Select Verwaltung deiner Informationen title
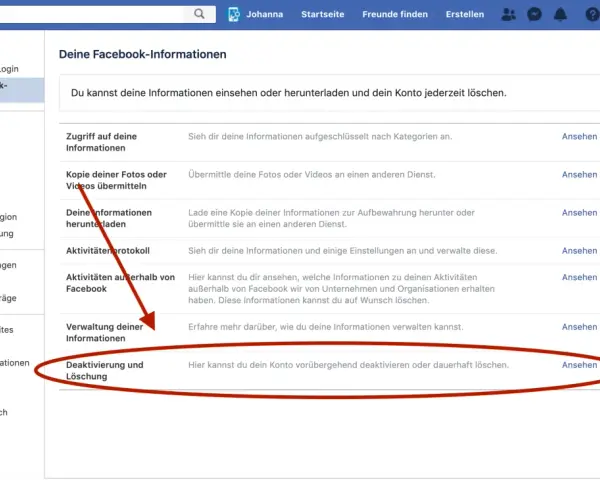Image resolution: width=600 pixels, height=480 pixels. [x=104, y=333]
